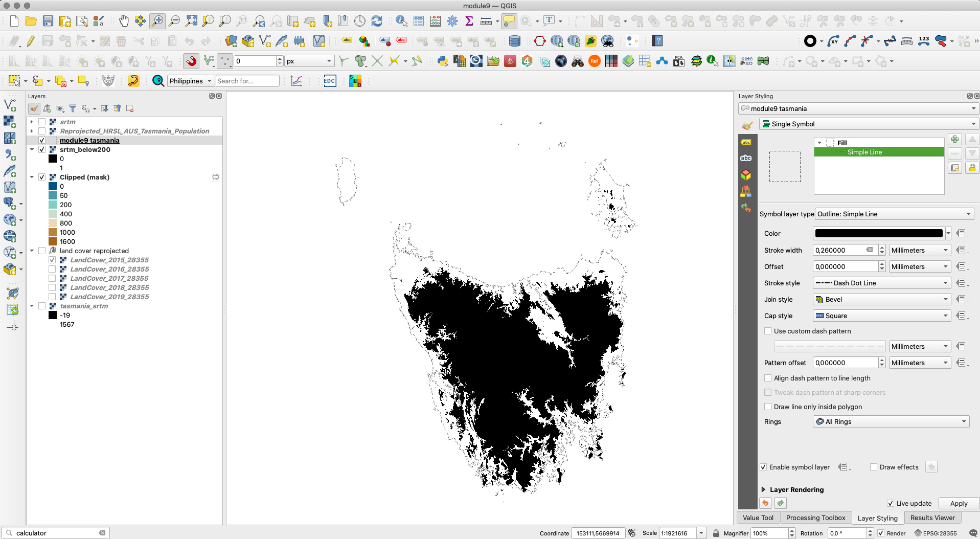Open the Rings All Rings dropdown
Viewport: 980px width, 539px height.
(891, 421)
